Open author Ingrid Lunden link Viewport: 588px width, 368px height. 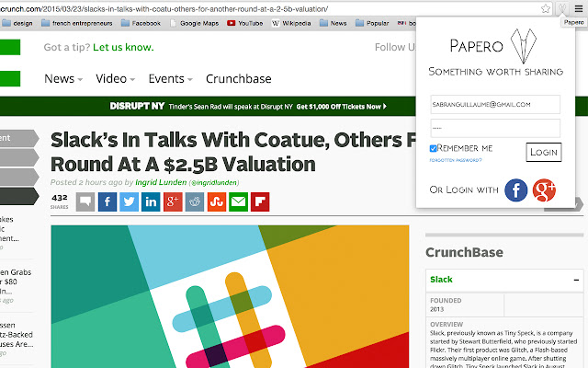tap(161, 182)
